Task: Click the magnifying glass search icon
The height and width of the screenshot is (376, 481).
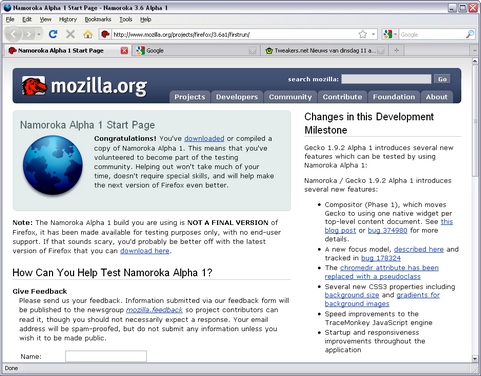Action: point(470,34)
